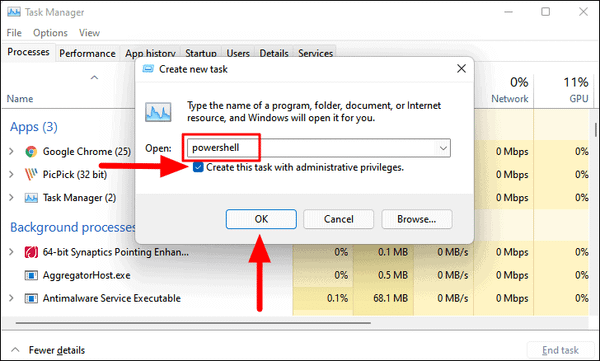Uncheck the administrative privileges checkbox

tap(198, 167)
